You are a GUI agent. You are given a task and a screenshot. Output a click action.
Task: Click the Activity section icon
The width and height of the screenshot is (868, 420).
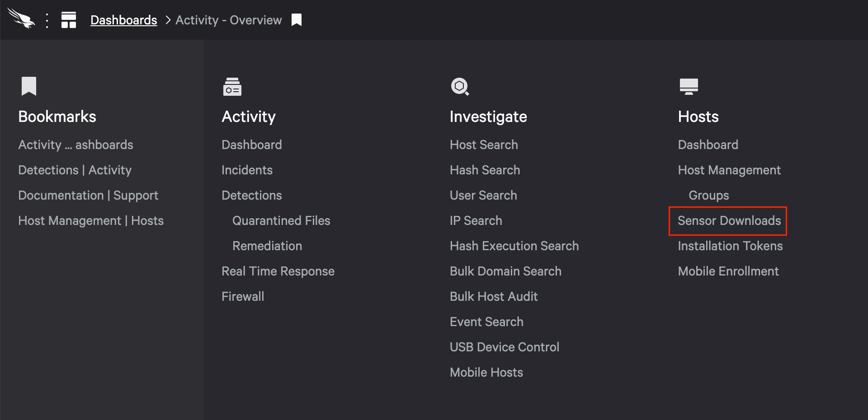pyautogui.click(x=232, y=86)
